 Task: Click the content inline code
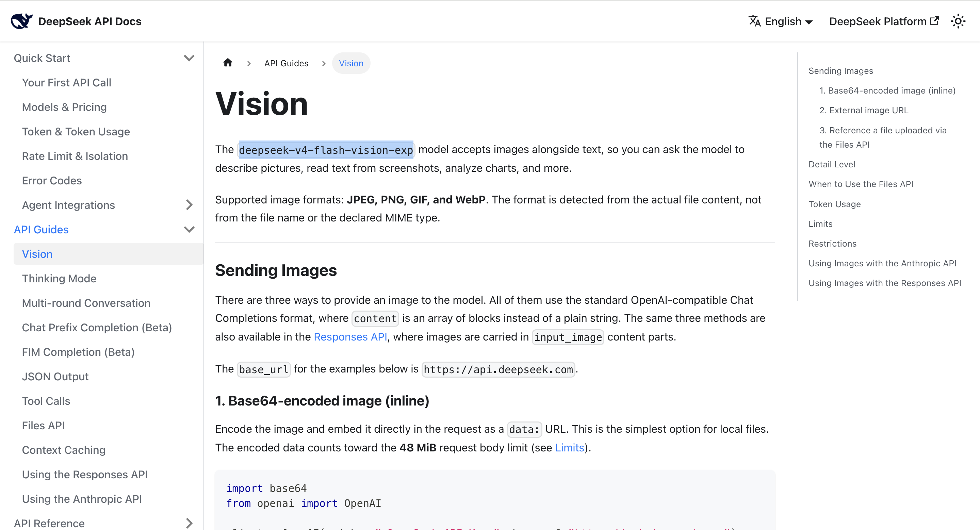[x=375, y=319]
